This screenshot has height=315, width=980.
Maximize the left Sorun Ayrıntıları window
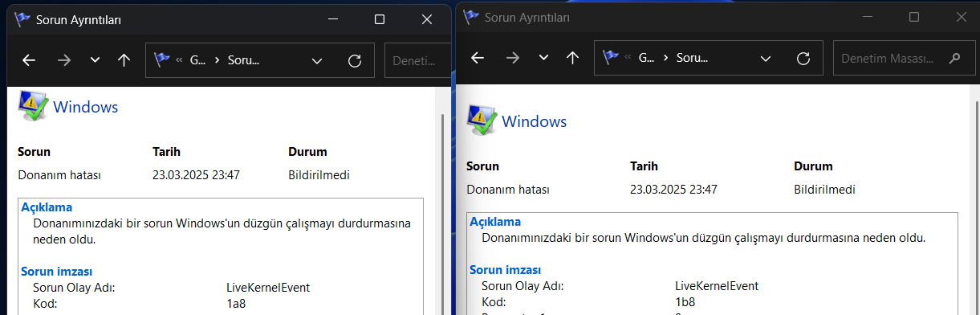[x=380, y=19]
